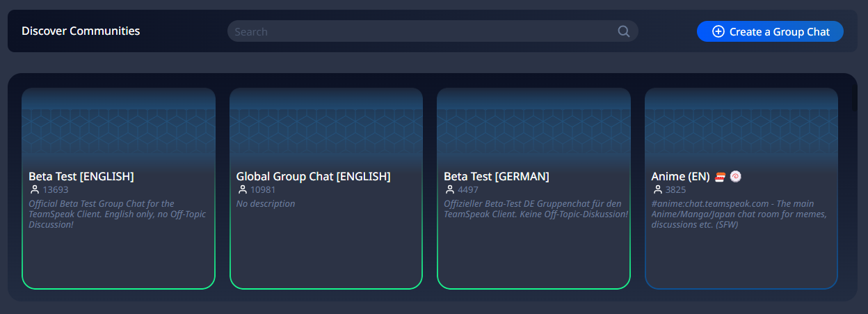Click the swirl emoji beside Anime (EN)
868x314 pixels.
pos(735,177)
